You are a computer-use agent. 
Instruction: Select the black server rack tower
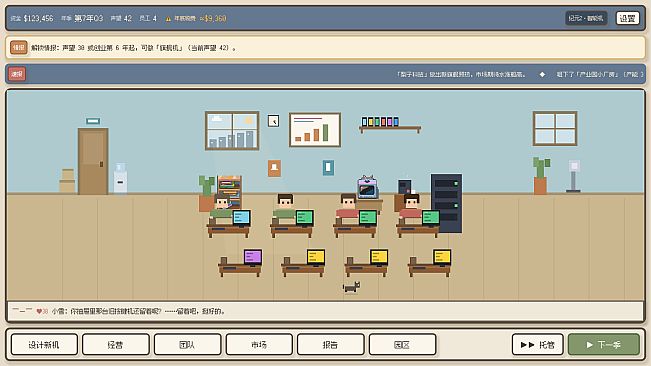click(x=446, y=203)
